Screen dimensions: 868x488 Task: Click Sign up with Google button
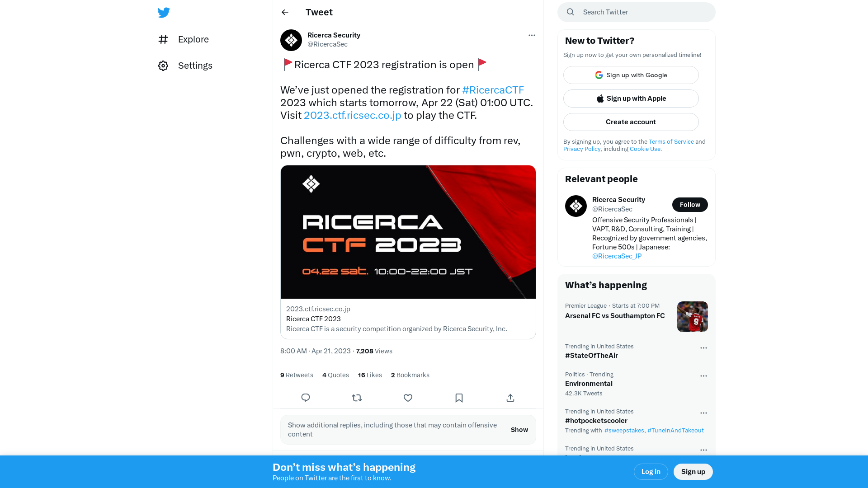click(631, 75)
